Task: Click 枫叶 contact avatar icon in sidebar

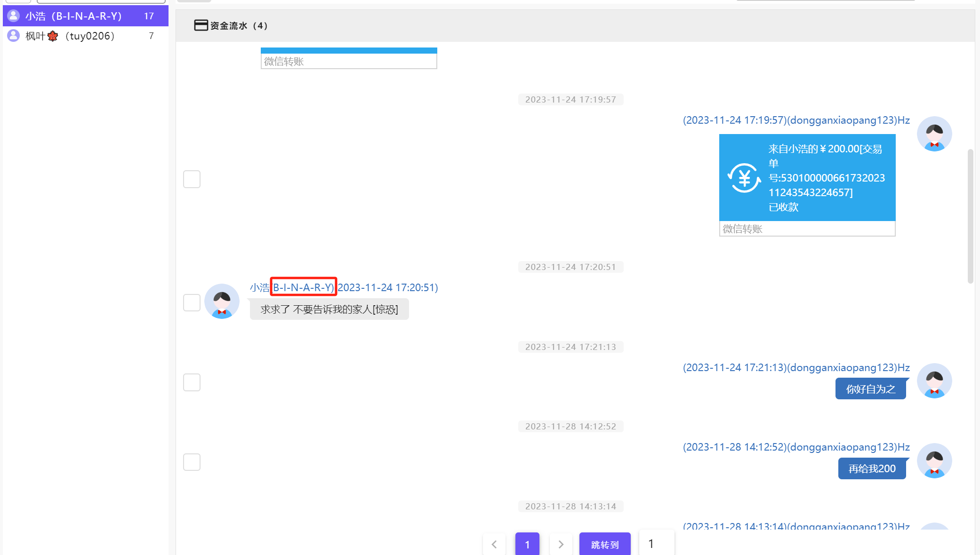Action: 14,36
